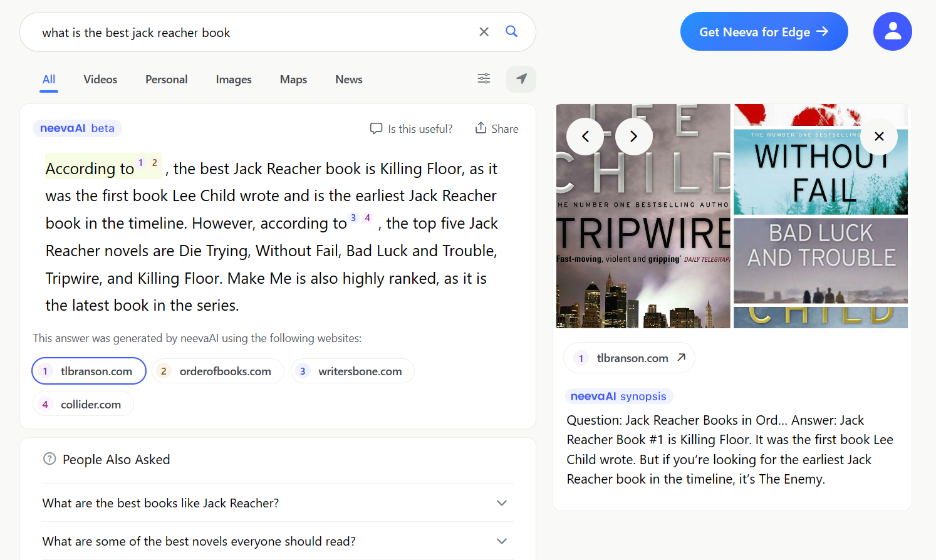Click citation number 4 in the answer

coord(368,218)
